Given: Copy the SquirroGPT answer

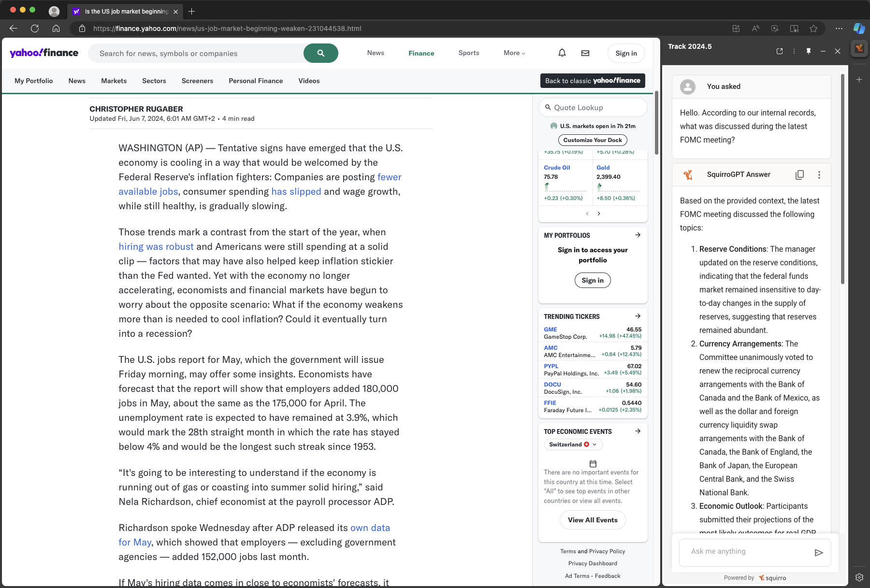Looking at the screenshot, I should click(x=800, y=175).
